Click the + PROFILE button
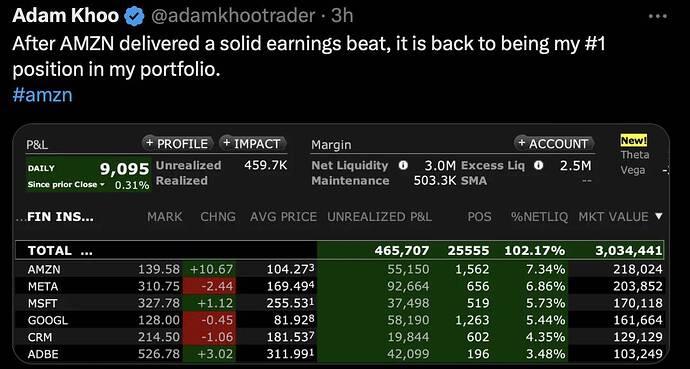690x369 pixels. click(x=177, y=143)
